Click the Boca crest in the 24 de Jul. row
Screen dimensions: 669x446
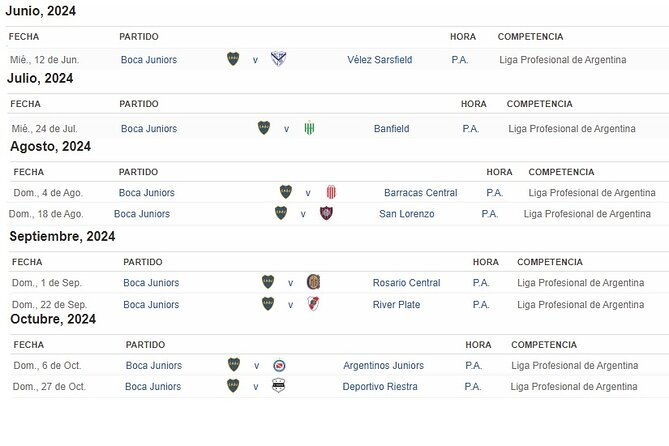(264, 128)
